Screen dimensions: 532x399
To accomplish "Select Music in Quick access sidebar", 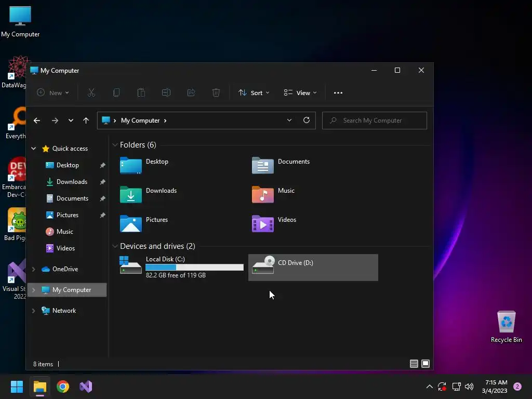I will pos(64,232).
